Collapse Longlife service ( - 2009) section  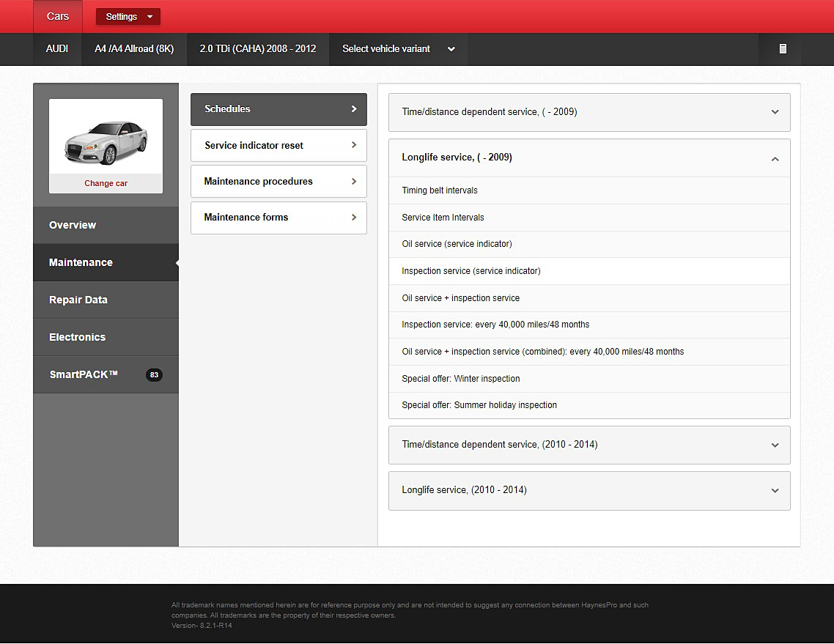tap(775, 158)
